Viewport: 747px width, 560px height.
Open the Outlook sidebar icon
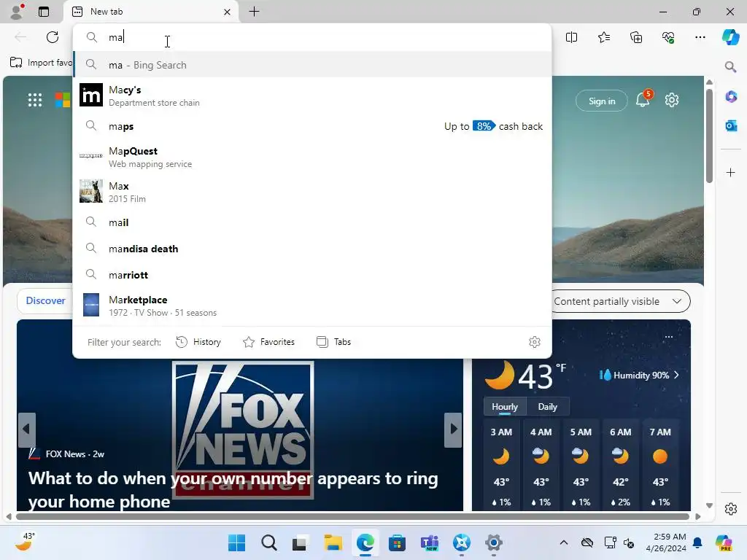(x=731, y=125)
